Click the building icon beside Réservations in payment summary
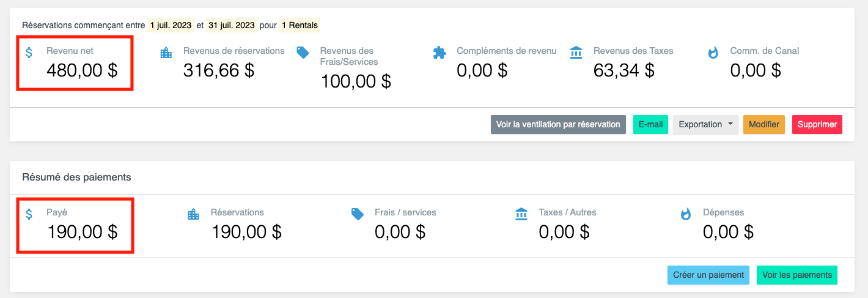The height and width of the screenshot is (298, 868). coord(193,214)
